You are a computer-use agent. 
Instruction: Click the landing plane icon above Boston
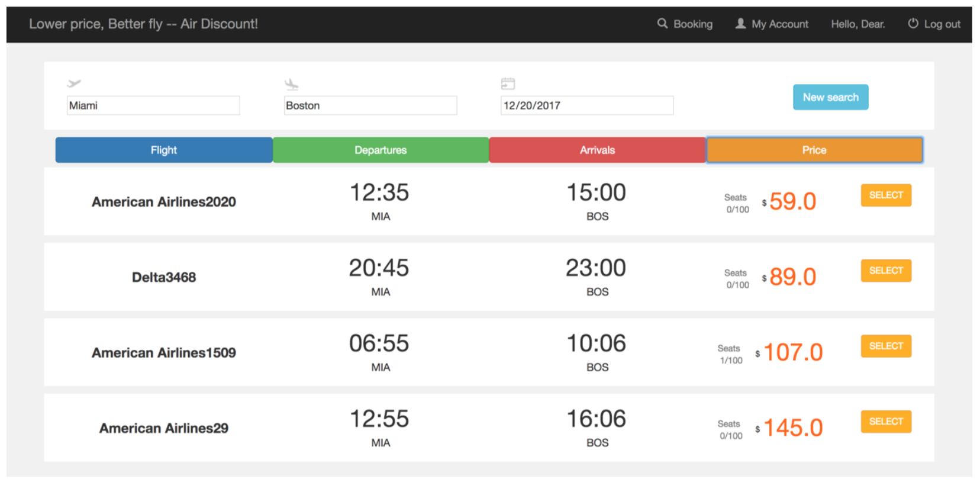pos(291,84)
